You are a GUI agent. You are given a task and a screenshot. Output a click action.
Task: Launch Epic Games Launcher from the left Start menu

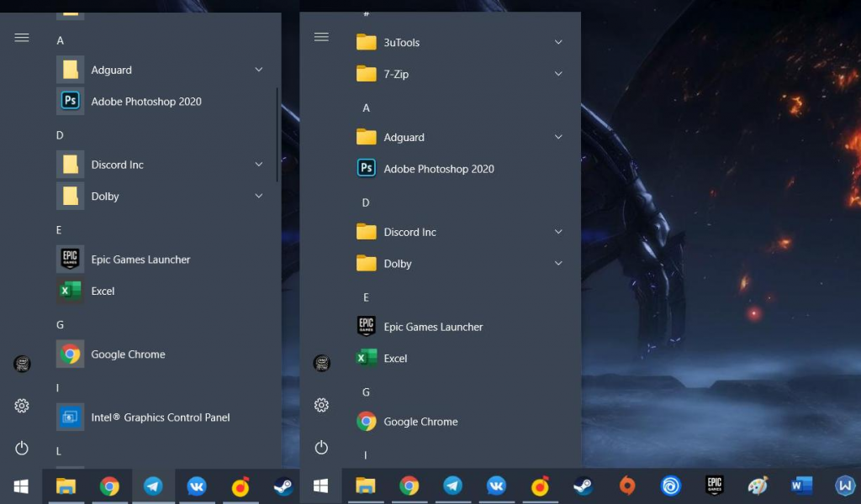[140, 260]
